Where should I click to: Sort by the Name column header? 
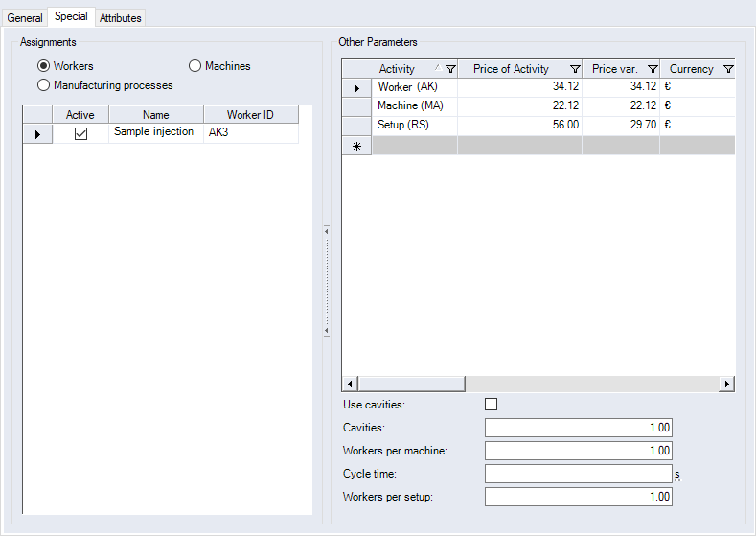[x=155, y=115]
